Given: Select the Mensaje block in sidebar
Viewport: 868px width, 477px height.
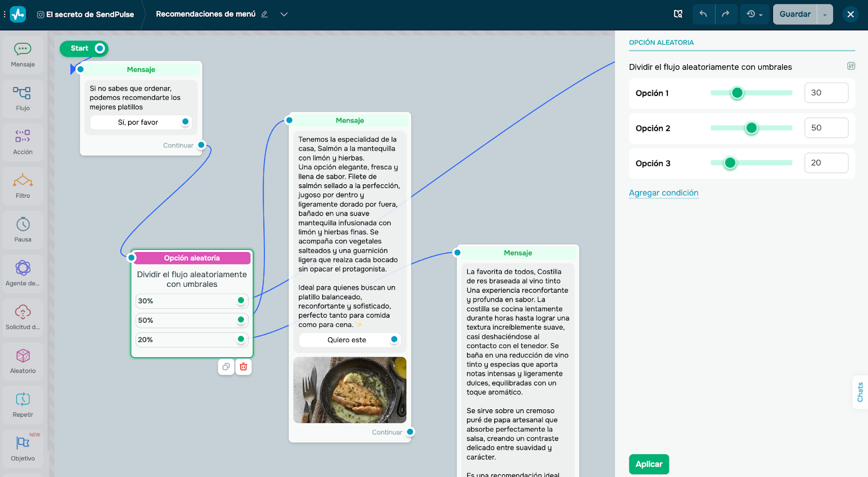Looking at the screenshot, I should coord(23,54).
